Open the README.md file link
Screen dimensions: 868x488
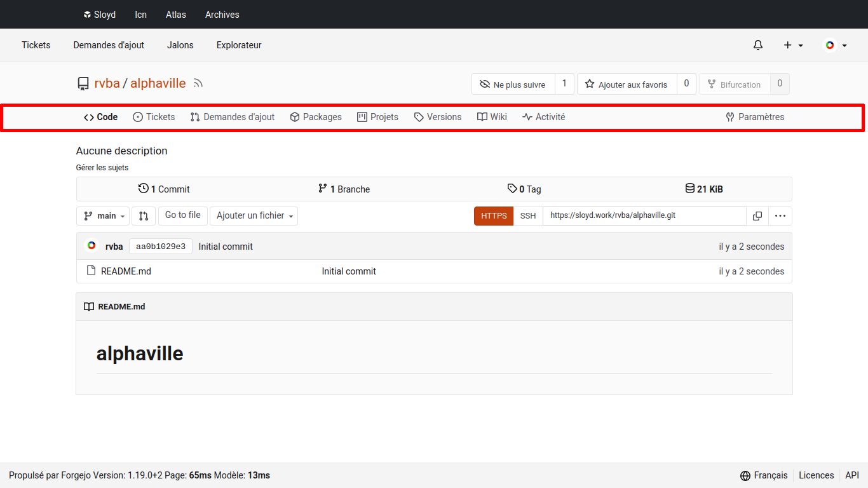click(126, 271)
